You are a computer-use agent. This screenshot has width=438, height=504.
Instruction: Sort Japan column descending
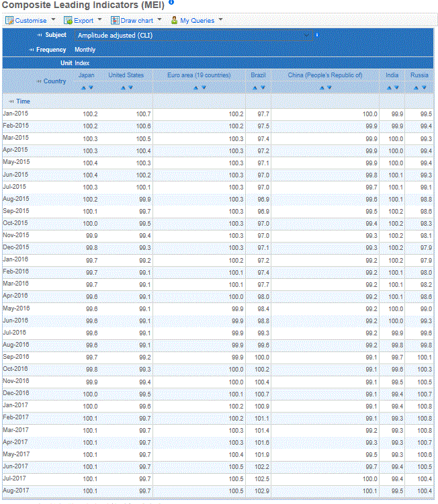coord(91,87)
